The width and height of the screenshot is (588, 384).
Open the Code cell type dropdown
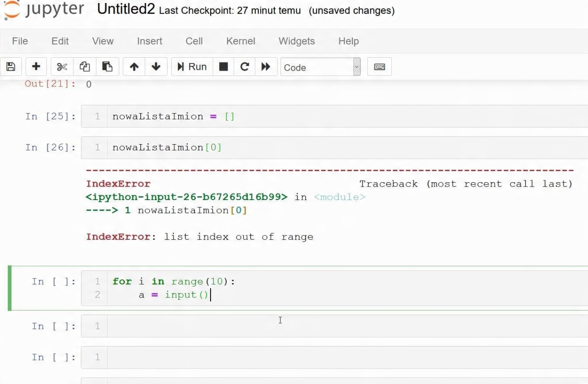coord(321,67)
